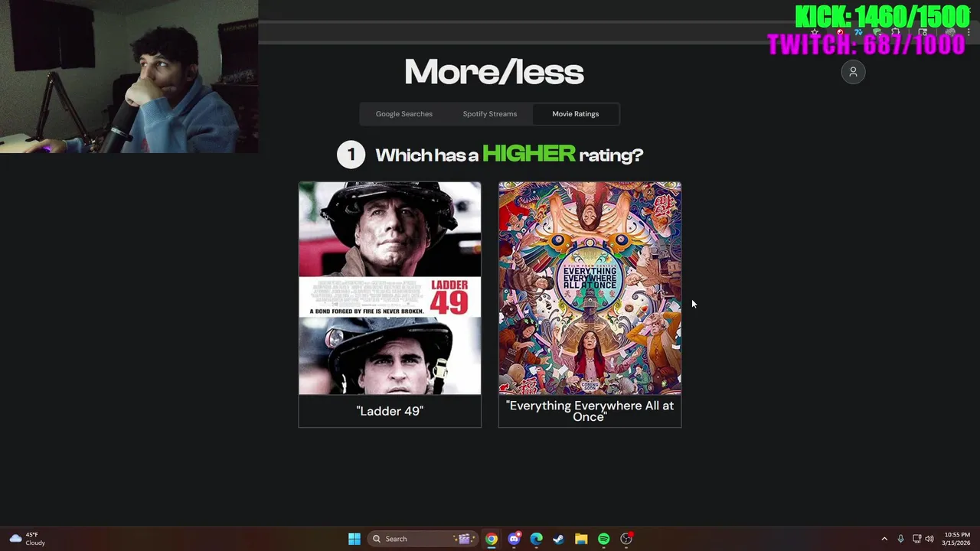The height and width of the screenshot is (551, 980).
Task: Open Microsoft Edge from the taskbar
Action: tap(537, 539)
